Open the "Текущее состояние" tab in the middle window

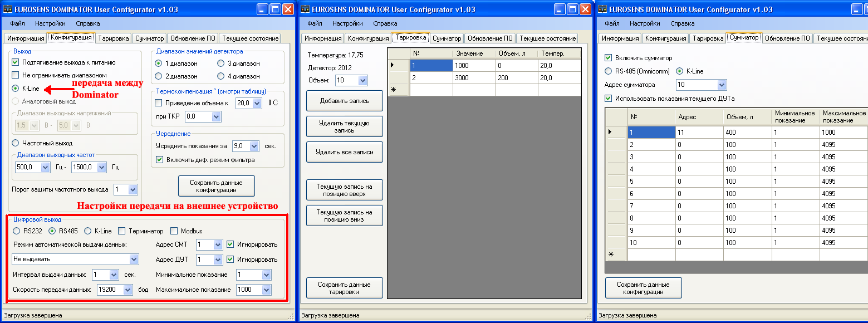pyautogui.click(x=547, y=38)
